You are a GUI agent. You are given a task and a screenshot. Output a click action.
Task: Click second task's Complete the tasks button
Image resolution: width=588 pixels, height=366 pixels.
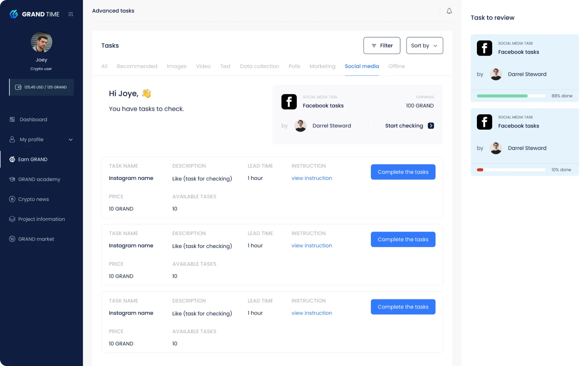(403, 239)
